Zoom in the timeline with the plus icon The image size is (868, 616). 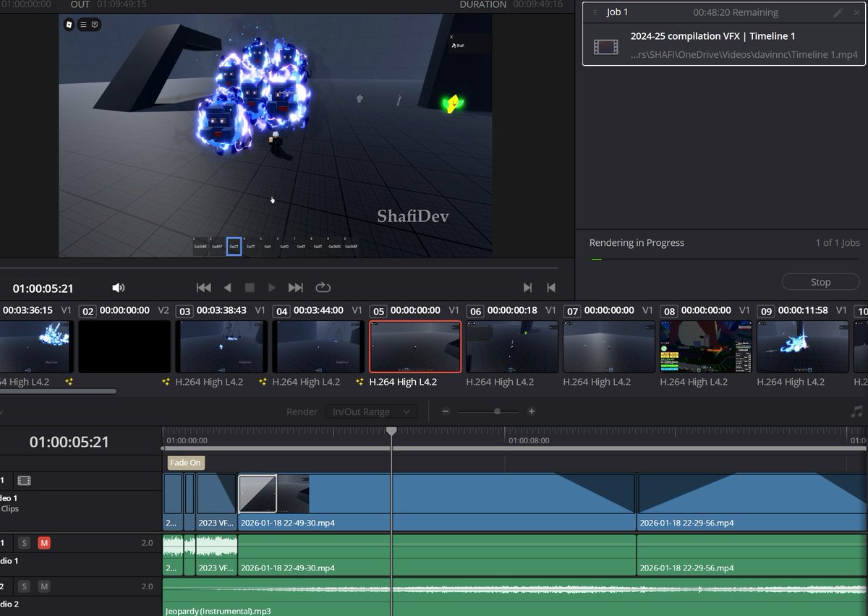[x=532, y=411]
